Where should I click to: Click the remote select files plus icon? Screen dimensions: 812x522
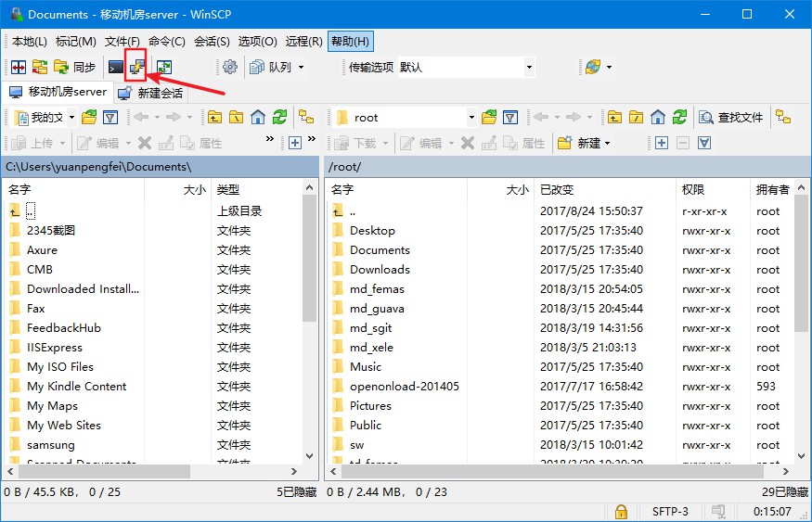(662, 144)
